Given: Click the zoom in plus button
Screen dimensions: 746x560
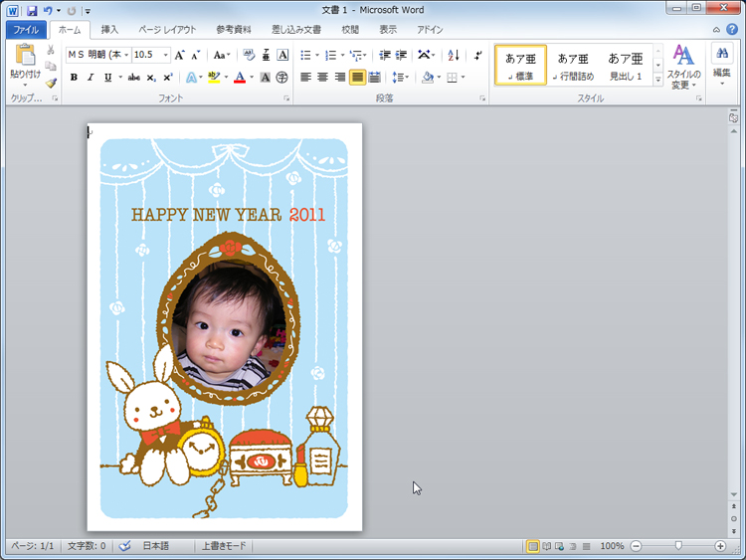Looking at the screenshot, I should (x=720, y=546).
